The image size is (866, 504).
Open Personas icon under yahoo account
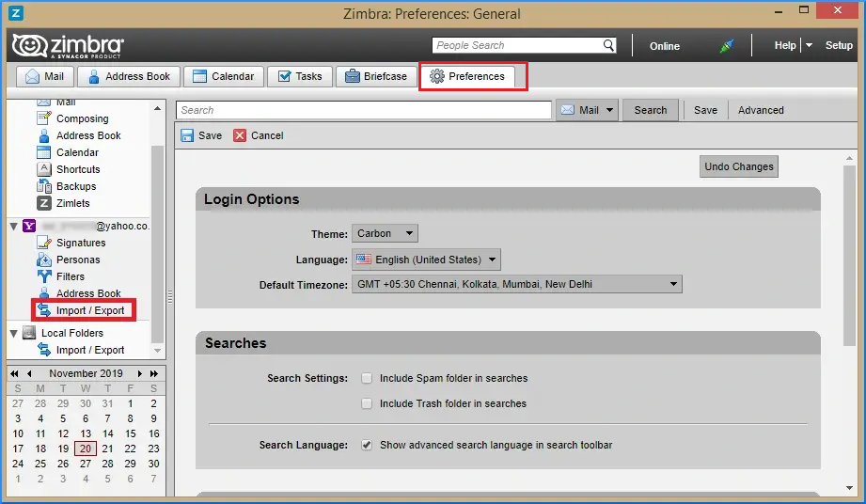[43, 260]
